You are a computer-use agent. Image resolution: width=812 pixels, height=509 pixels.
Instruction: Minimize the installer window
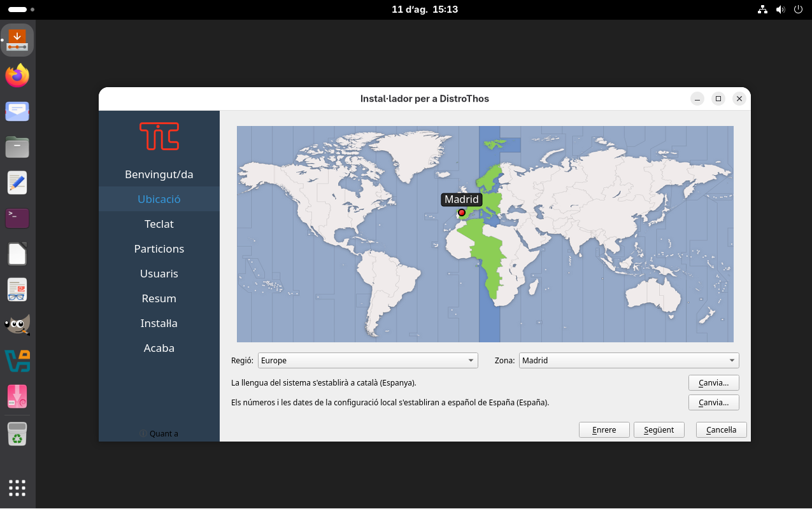click(x=697, y=99)
